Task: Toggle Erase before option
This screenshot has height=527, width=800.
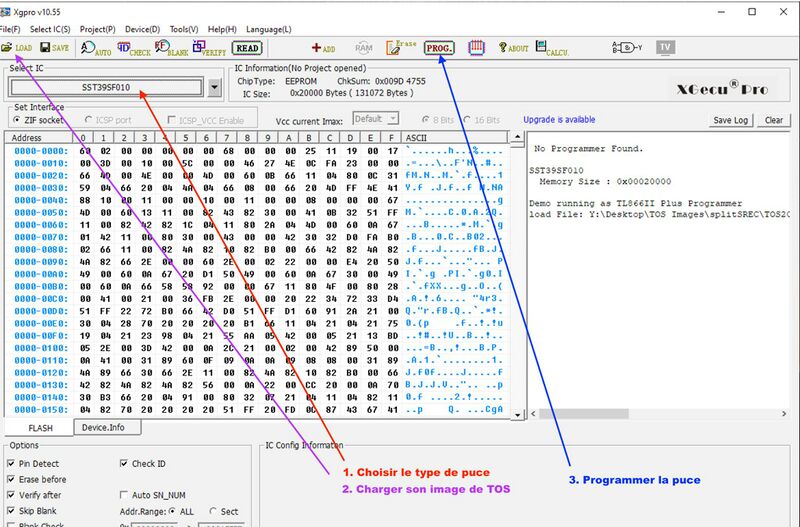Action: (x=37, y=480)
